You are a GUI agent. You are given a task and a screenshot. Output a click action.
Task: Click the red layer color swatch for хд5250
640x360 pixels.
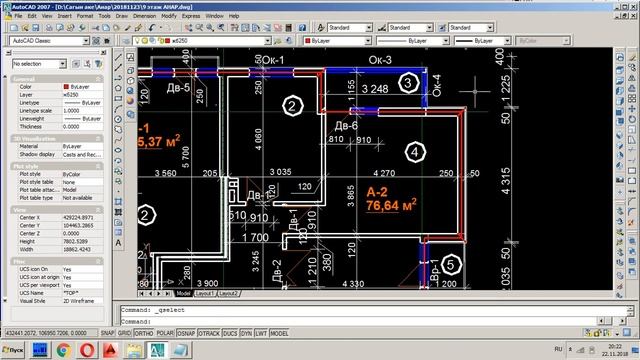click(167, 41)
